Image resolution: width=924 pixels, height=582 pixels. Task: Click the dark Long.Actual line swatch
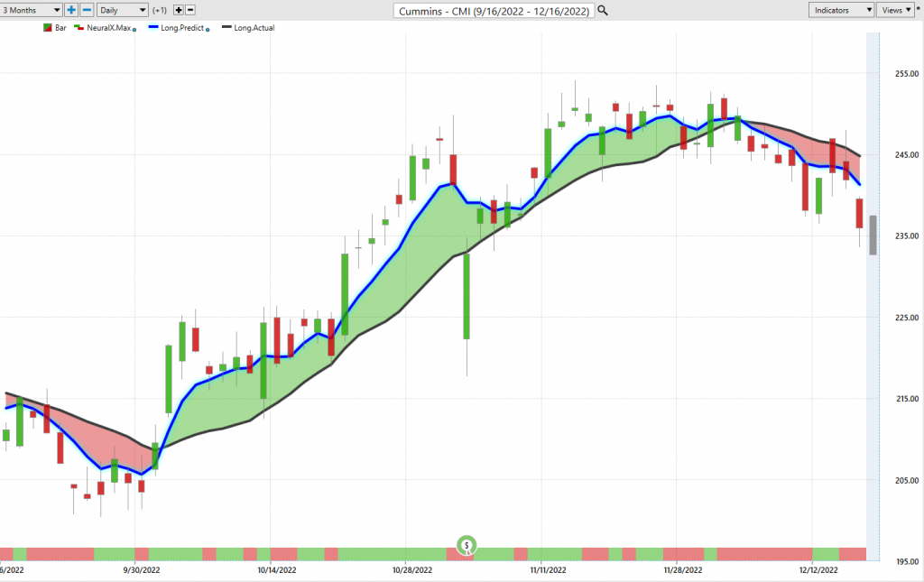[226, 27]
